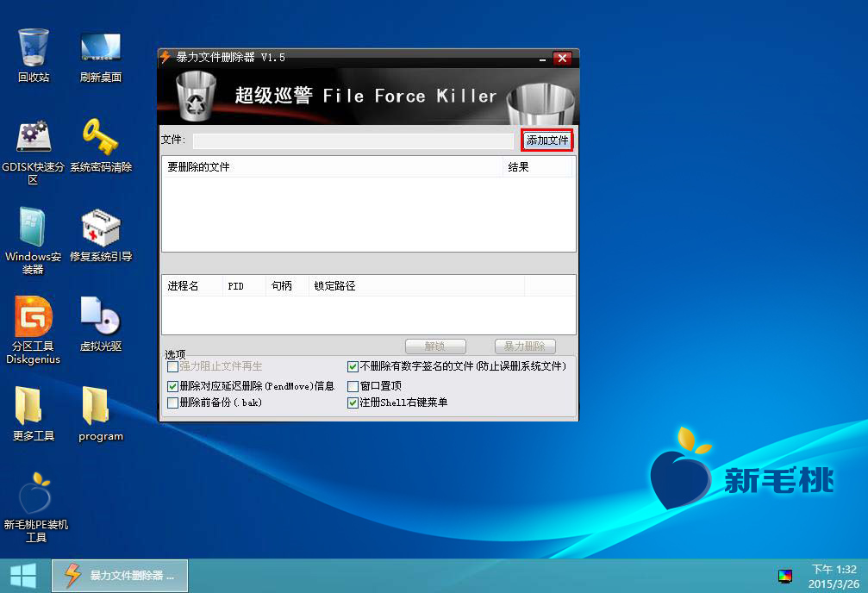
Task: Open 修复系统引导 first-aid kit icon
Action: click(100, 234)
